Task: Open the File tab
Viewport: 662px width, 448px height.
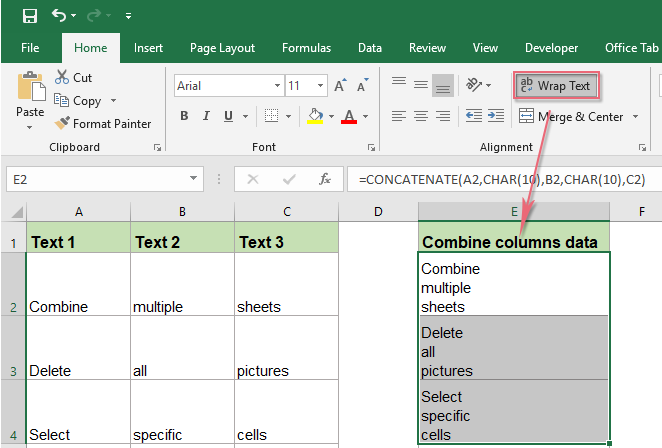Action: (x=30, y=48)
